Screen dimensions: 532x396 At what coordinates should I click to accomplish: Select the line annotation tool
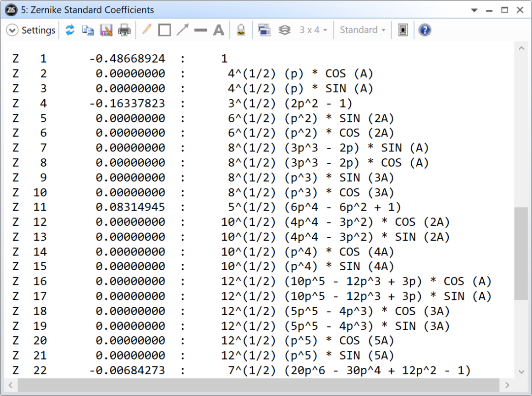tap(200, 30)
